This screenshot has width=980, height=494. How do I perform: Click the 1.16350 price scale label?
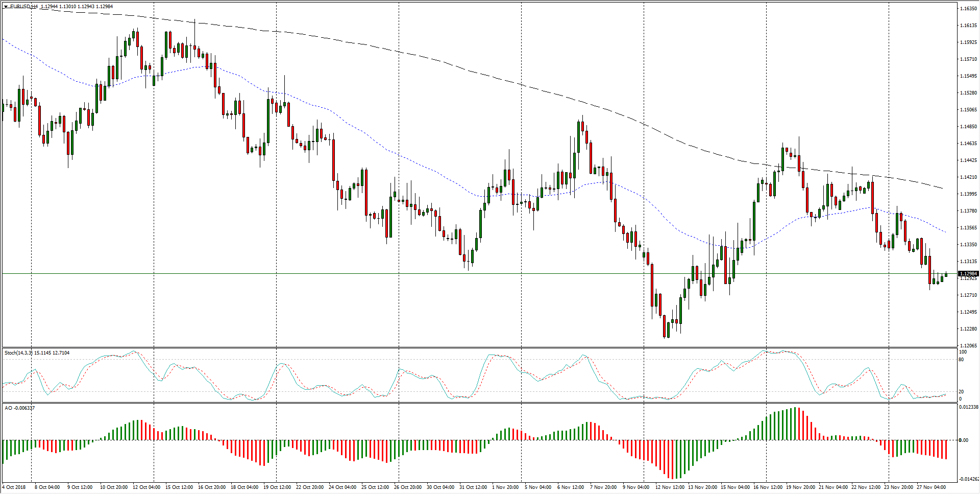point(968,9)
